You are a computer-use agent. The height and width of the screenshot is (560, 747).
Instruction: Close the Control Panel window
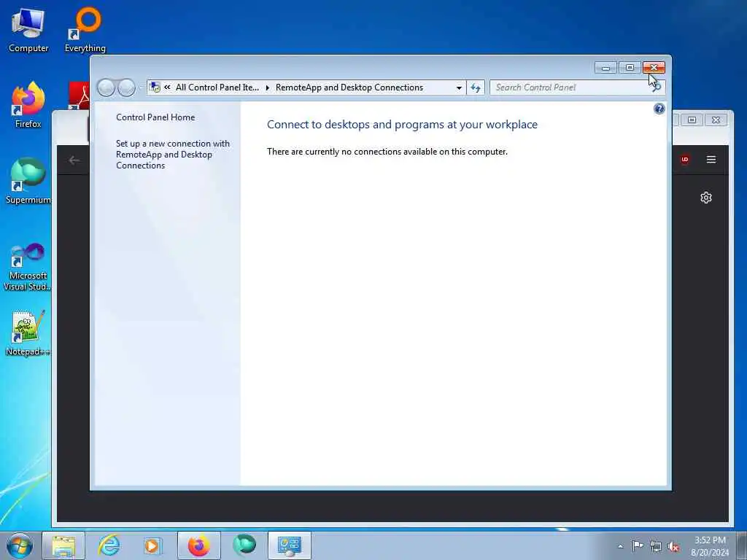click(654, 68)
